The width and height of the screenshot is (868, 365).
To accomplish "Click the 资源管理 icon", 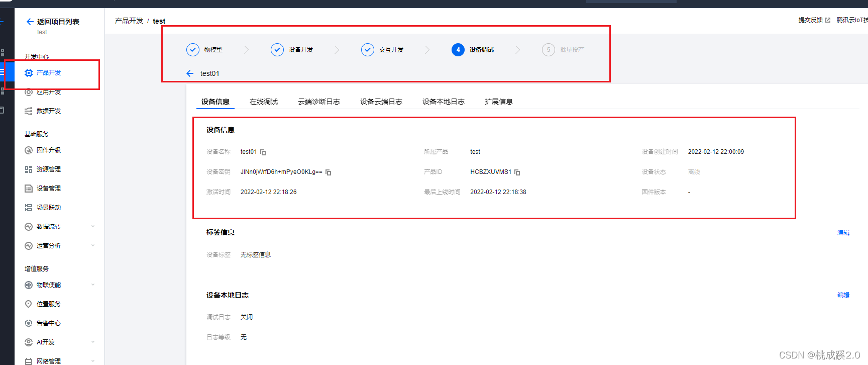I will [x=29, y=169].
